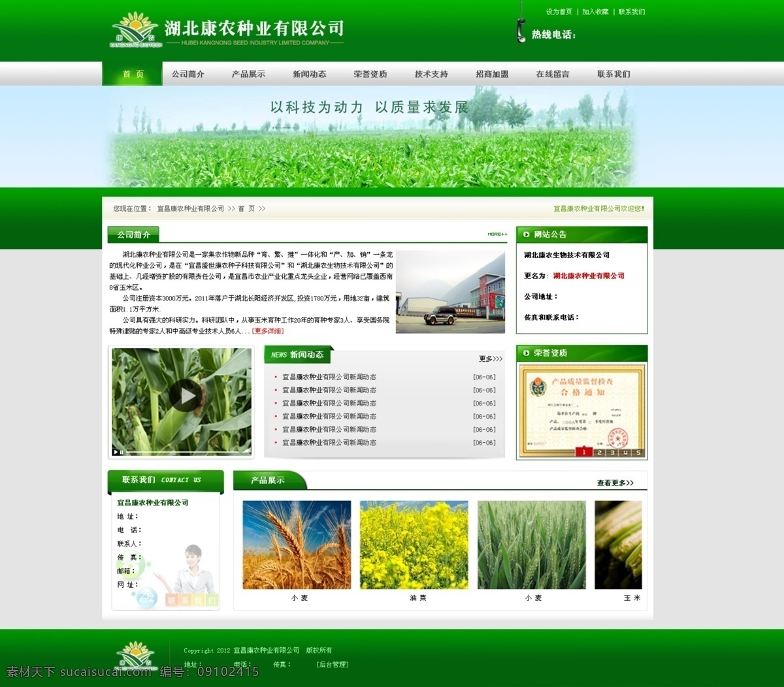This screenshot has height=687, width=784.
Task: Click the sunflower company logo in header
Action: tap(135, 29)
